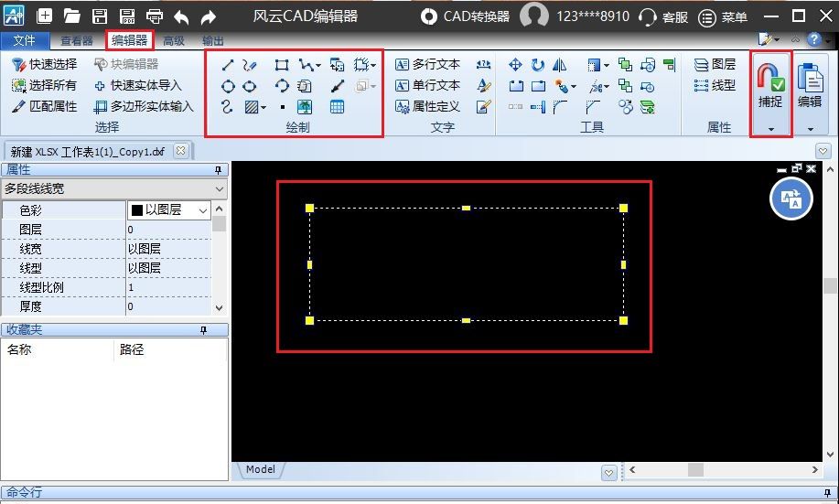Click the 快速选择 button

(x=44, y=65)
